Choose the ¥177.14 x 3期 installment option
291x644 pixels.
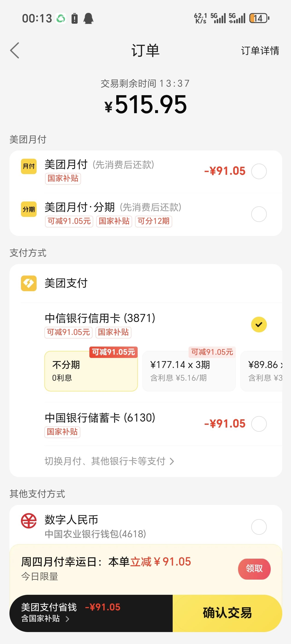(189, 371)
